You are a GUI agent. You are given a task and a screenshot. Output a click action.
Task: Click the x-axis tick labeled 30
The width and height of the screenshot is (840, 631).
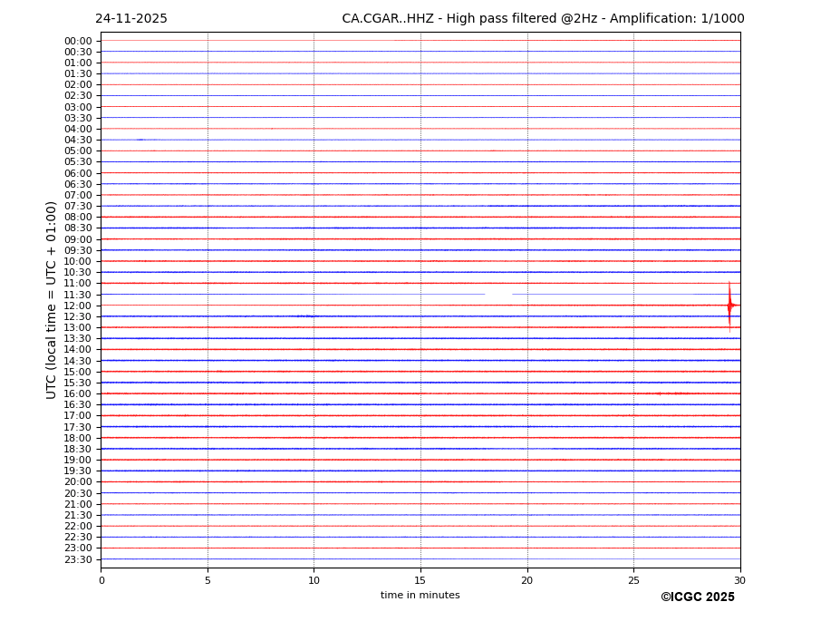click(739, 580)
